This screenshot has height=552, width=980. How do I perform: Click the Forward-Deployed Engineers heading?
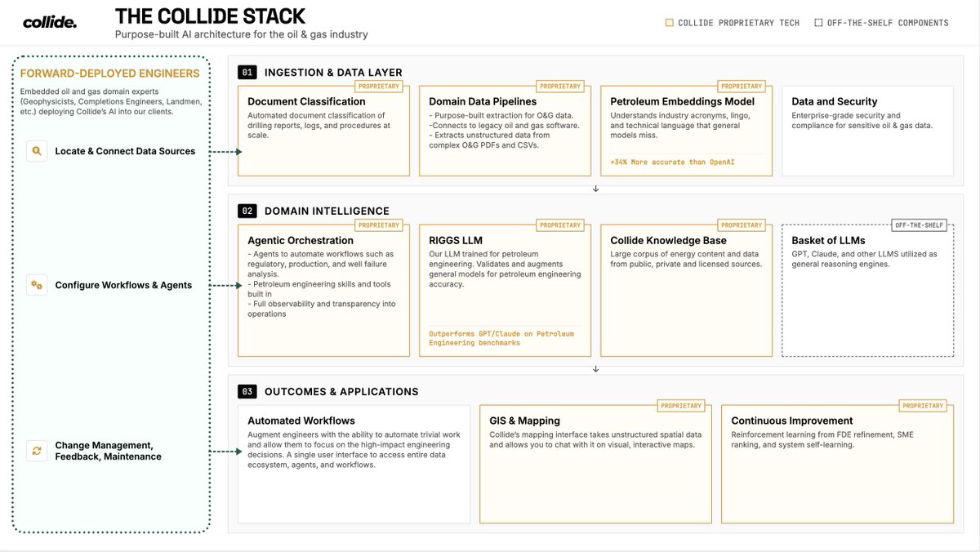coord(109,73)
